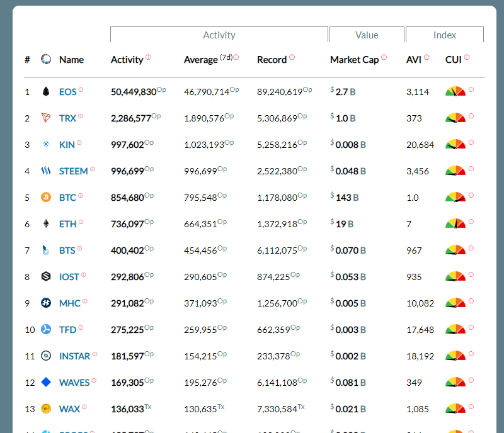
Task: Sort by the Name column header
Action: pyautogui.click(x=71, y=60)
